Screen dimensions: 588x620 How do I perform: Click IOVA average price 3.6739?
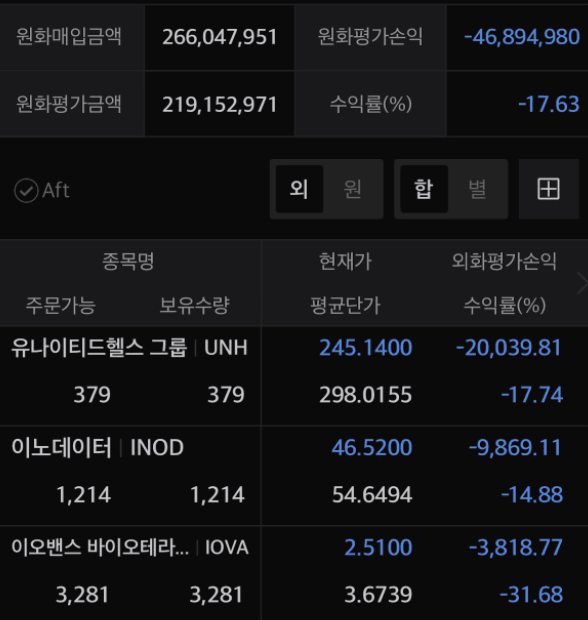pyautogui.click(x=378, y=595)
